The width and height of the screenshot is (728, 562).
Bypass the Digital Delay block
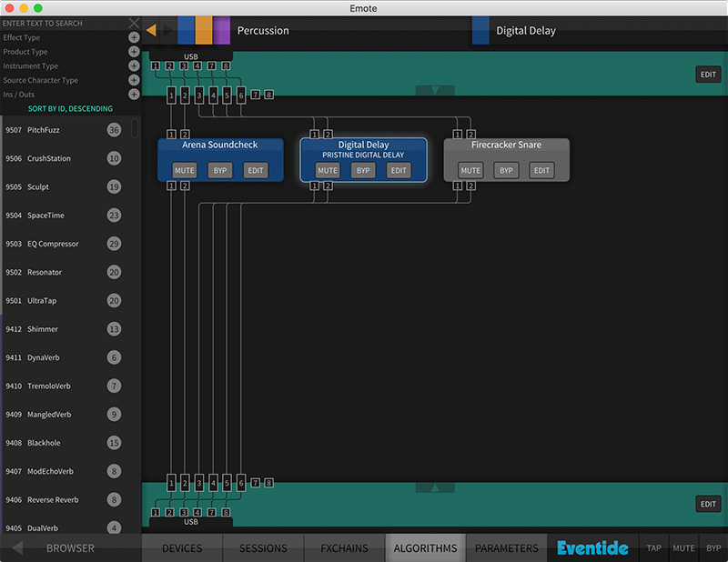[x=363, y=170]
